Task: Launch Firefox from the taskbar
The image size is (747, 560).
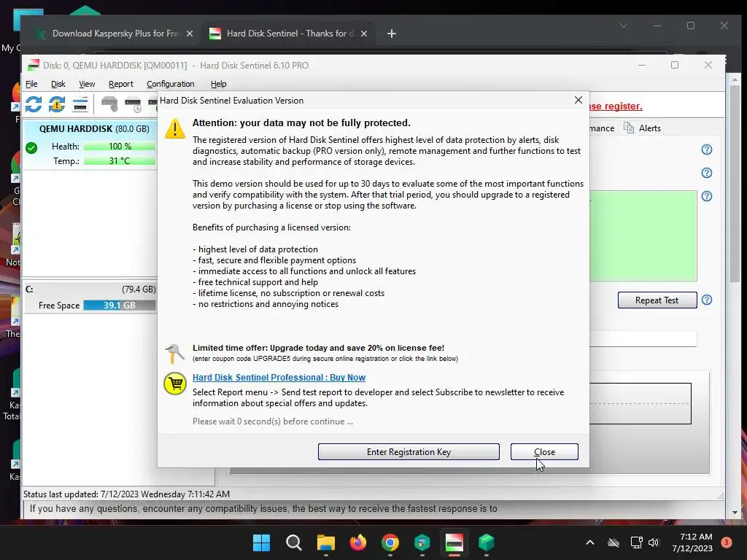Action: tap(357, 542)
